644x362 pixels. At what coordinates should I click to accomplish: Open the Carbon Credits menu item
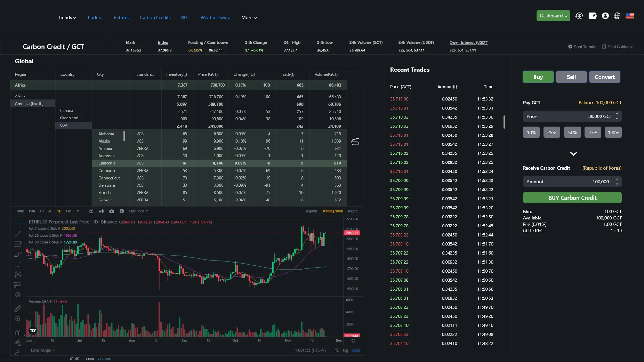pos(155,18)
